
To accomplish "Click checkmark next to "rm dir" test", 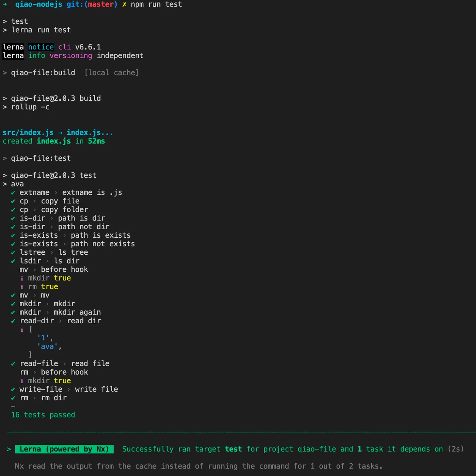I will (x=13, y=398).
